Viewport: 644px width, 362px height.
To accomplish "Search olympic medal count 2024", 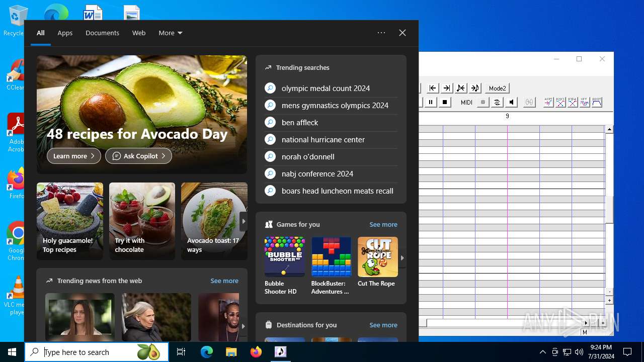I will click(331, 88).
